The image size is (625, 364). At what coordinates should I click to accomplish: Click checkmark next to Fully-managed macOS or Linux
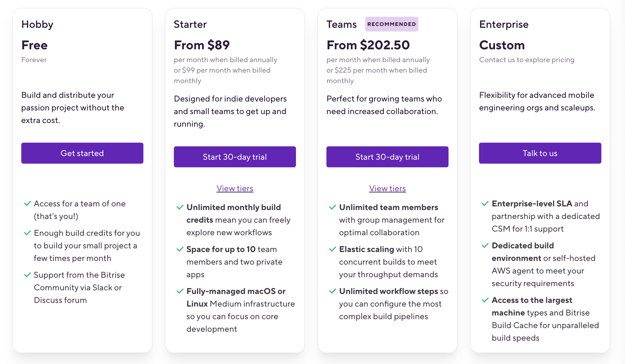click(x=180, y=291)
